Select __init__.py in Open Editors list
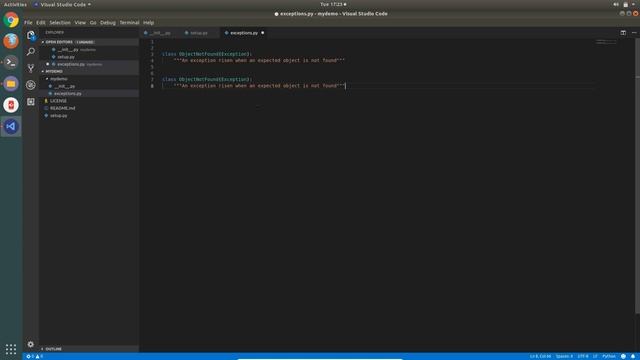The image size is (640, 360). click(x=89, y=49)
